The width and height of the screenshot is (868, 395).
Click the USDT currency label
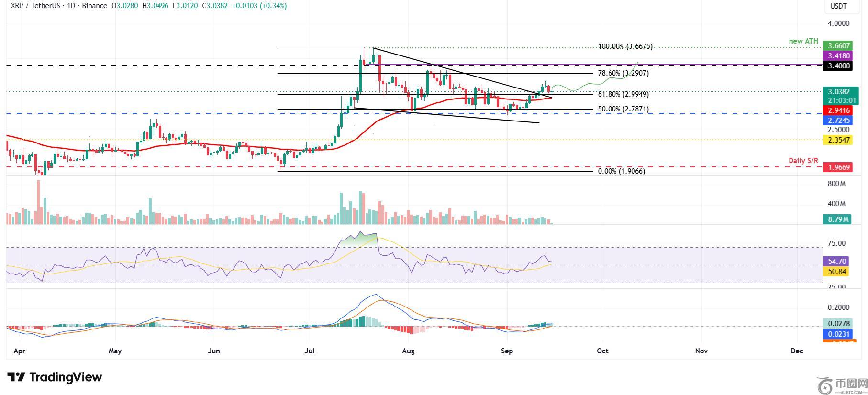tap(838, 6)
